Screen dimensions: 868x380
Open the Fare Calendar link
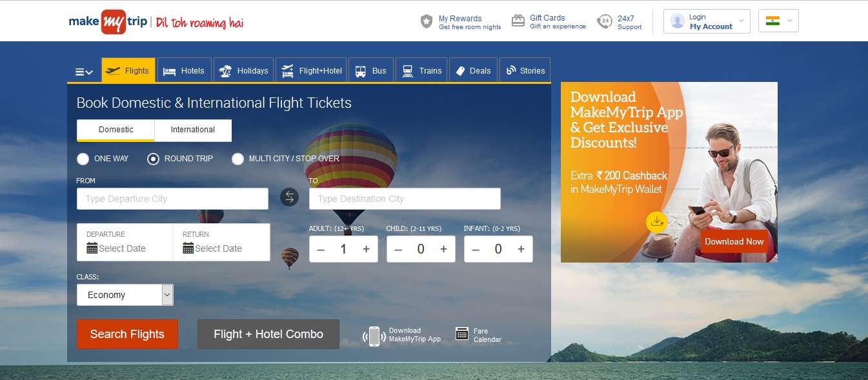click(x=487, y=335)
